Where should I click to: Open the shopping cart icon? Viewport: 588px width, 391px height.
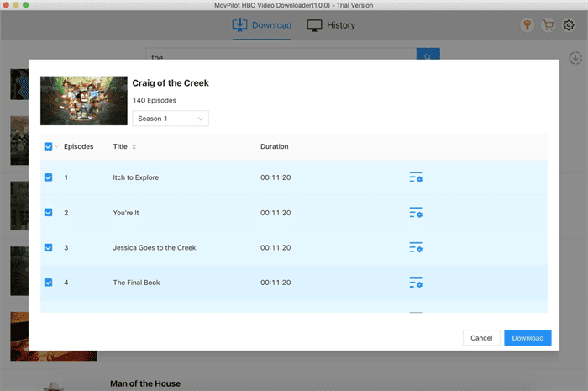pos(549,25)
